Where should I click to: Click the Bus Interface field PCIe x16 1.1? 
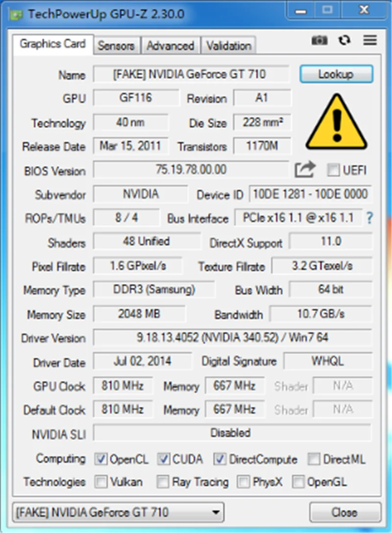298,218
